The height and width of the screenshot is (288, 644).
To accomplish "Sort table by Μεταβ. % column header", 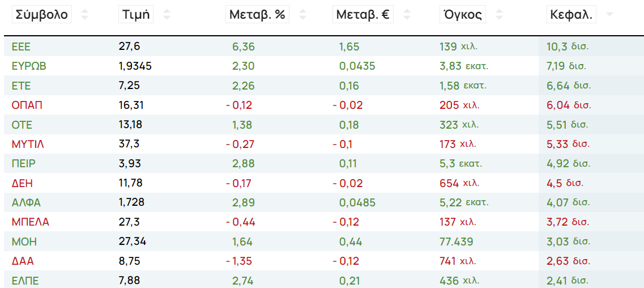I will (257, 15).
